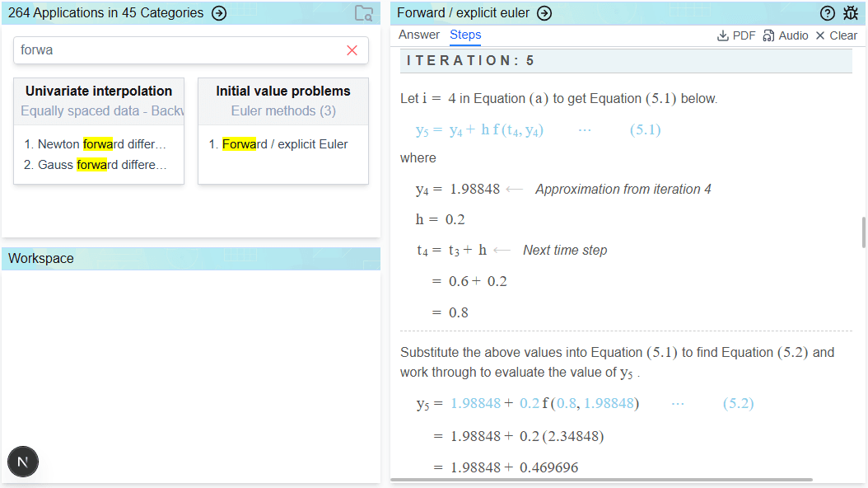Open the folder search icon

click(363, 13)
